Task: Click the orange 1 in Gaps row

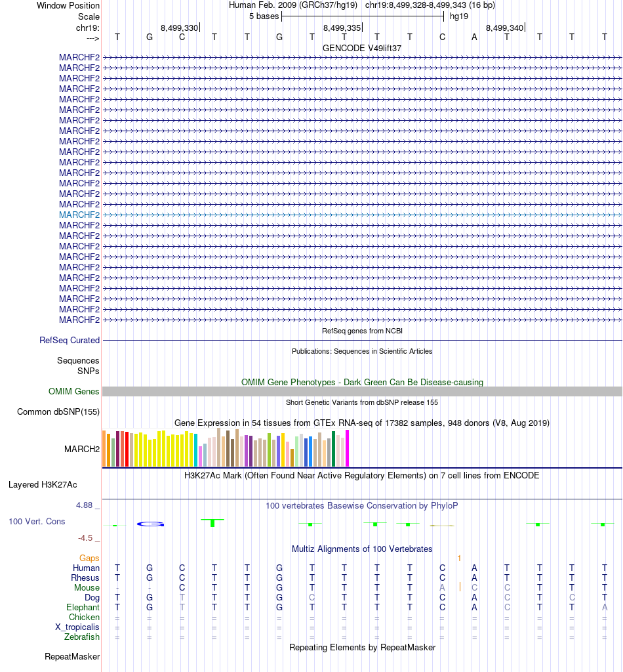Action: pyautogui.click(x=459, y=558)
